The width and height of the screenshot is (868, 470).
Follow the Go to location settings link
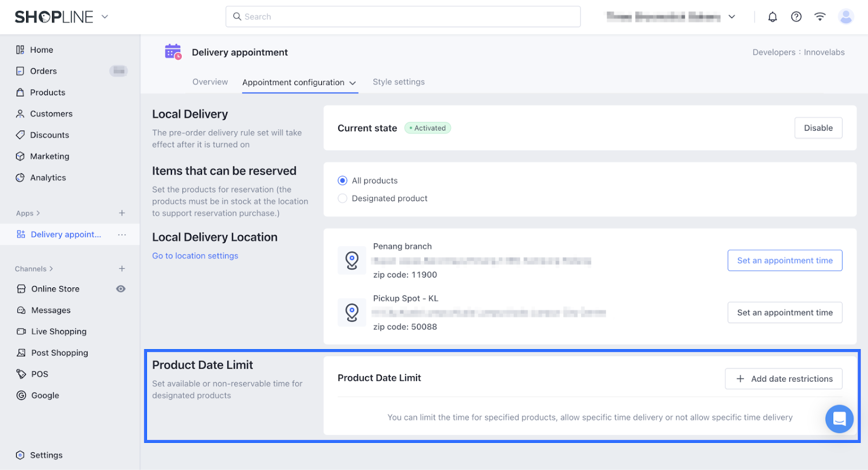[x=195, y=256]
